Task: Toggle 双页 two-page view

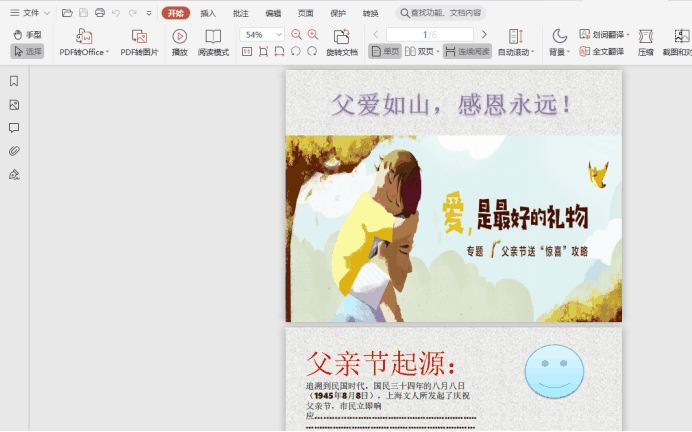Action: (419, 52)
